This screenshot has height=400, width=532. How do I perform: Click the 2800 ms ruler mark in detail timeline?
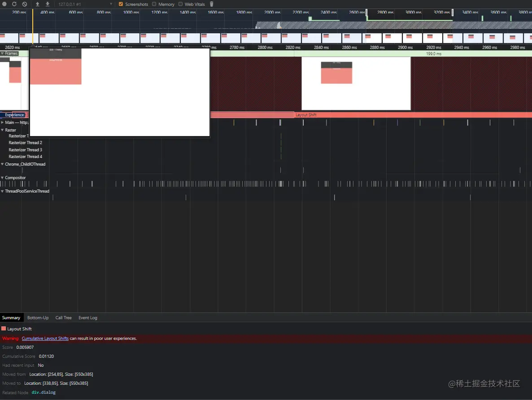265,48
